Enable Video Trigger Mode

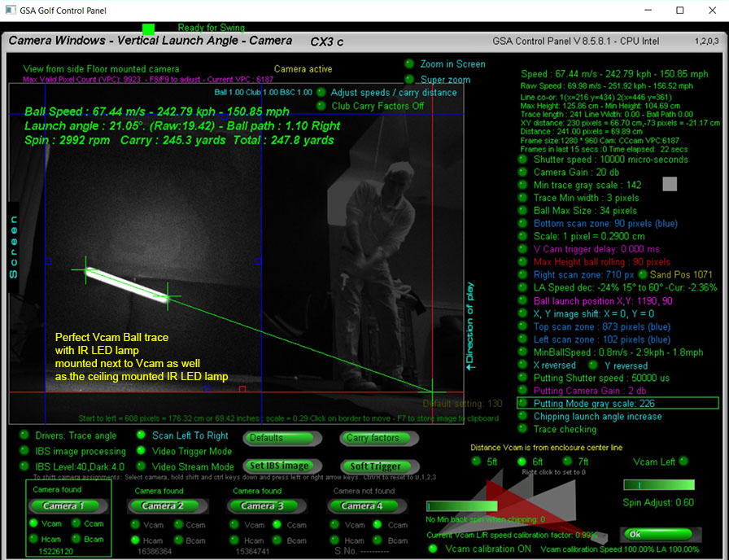pyautogui.click(x=141, y=451)
